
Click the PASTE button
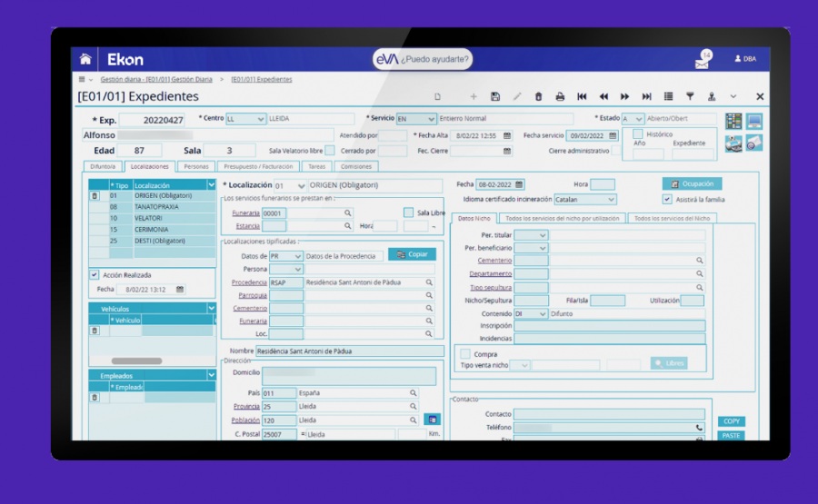point(732,436)
